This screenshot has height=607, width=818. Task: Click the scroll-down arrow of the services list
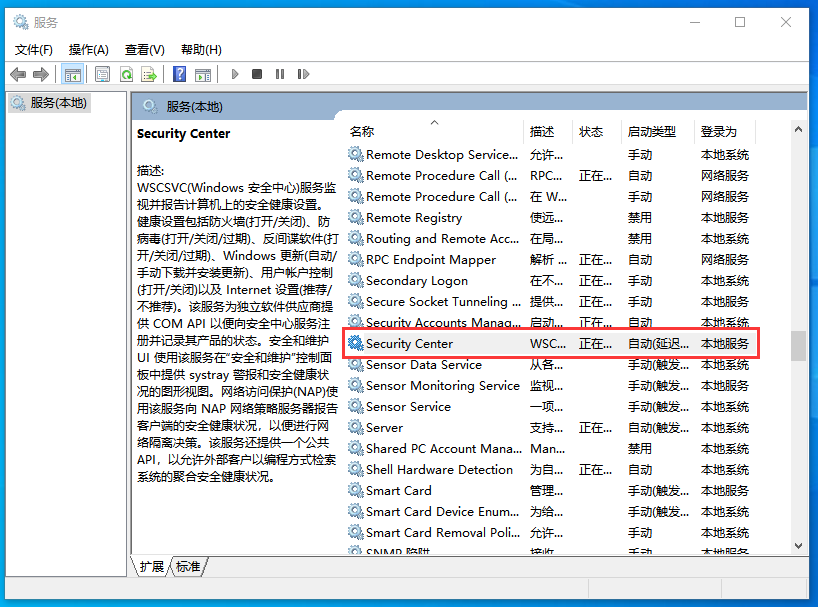point(798,545)
